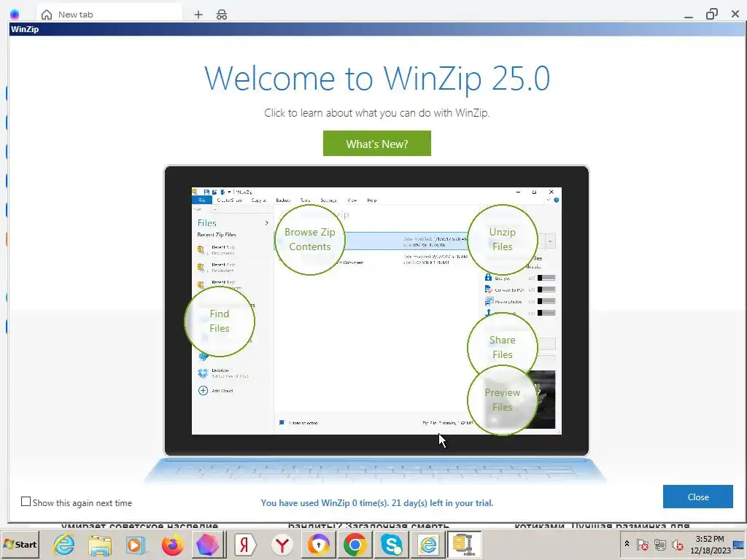
Task: Select the Unzip Files circle
Action: click(x=502, y=239)
